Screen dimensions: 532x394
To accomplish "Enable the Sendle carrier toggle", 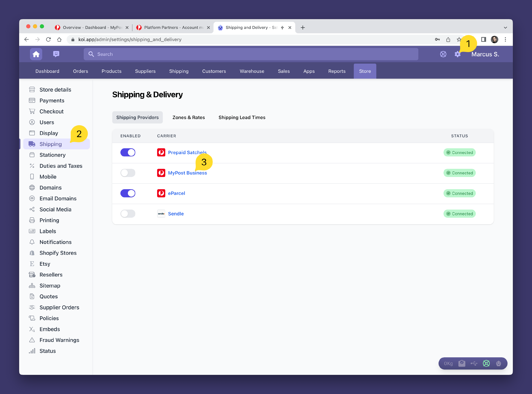I will click(x=128, y=214).
